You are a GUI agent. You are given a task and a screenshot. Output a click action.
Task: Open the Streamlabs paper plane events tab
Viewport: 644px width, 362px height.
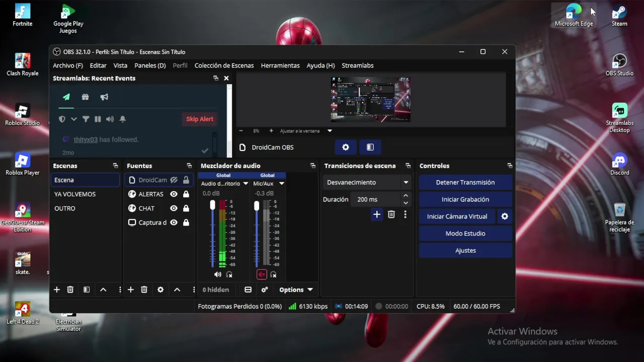coord(66,97)
